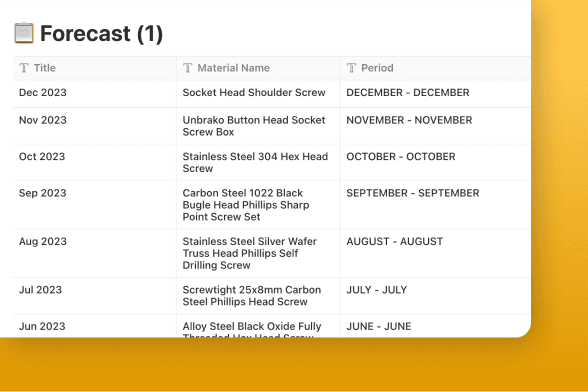Select the JULY - JULY period cell
This screenshot has width=588, height=392.
point(435,296)
